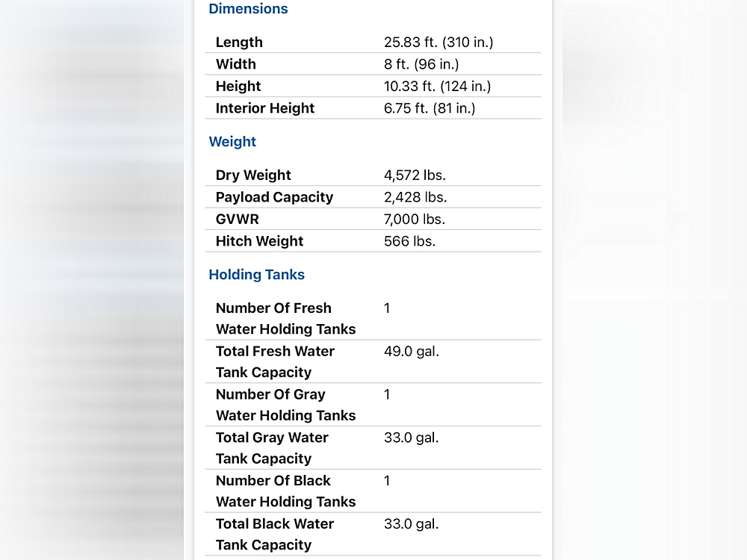This screenshot has height=560, width=747.
Task: Select the Dry Weight label
Action: (253, 175)
